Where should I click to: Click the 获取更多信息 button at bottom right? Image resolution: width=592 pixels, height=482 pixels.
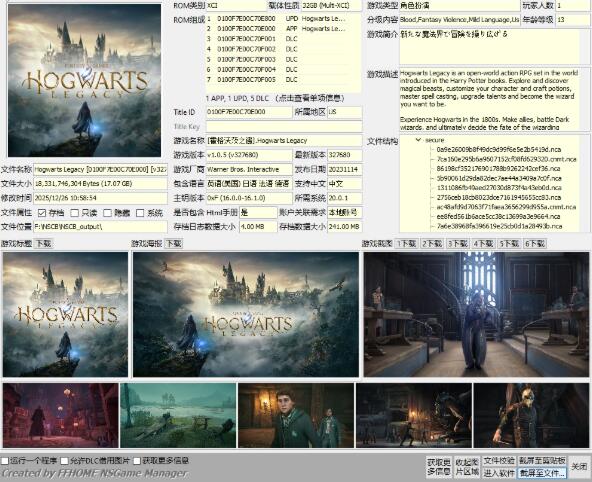(439, 467)
